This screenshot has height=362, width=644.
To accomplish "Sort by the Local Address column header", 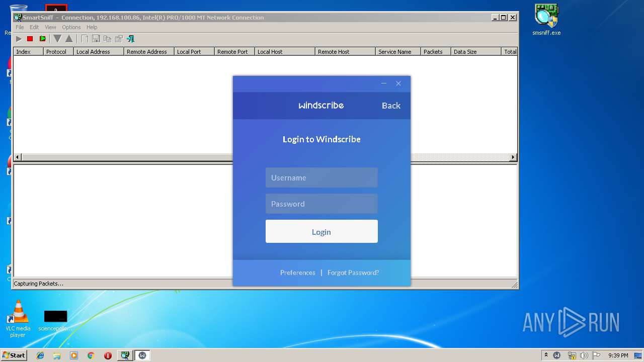I will click(99, 51).
